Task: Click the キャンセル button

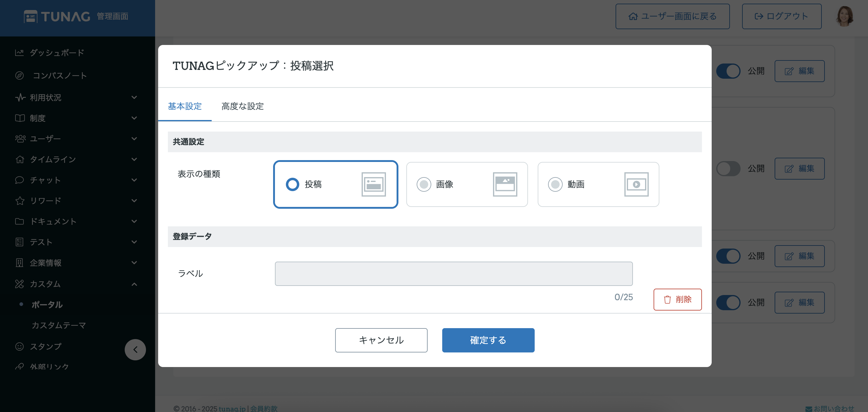Action: click(381, 340)
